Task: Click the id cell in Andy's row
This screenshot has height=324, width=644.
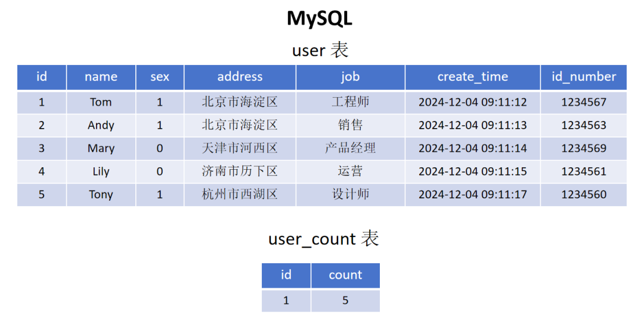Action: (x=42, y=125)
